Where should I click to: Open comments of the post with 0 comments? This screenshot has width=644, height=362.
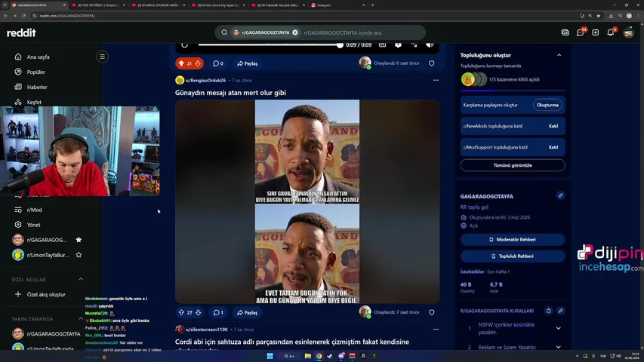click(x=218, y=63)
